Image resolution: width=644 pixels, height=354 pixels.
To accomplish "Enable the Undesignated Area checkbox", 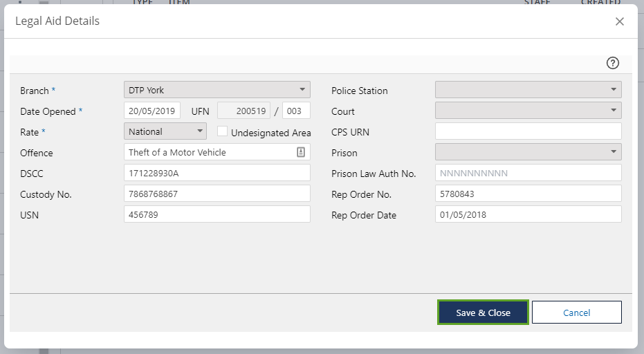I will [222, 131].
